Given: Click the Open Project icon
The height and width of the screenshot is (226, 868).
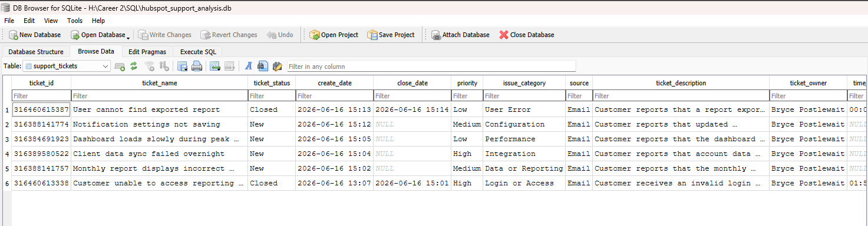Looking at the screenshot, I should tap(315, 35).
